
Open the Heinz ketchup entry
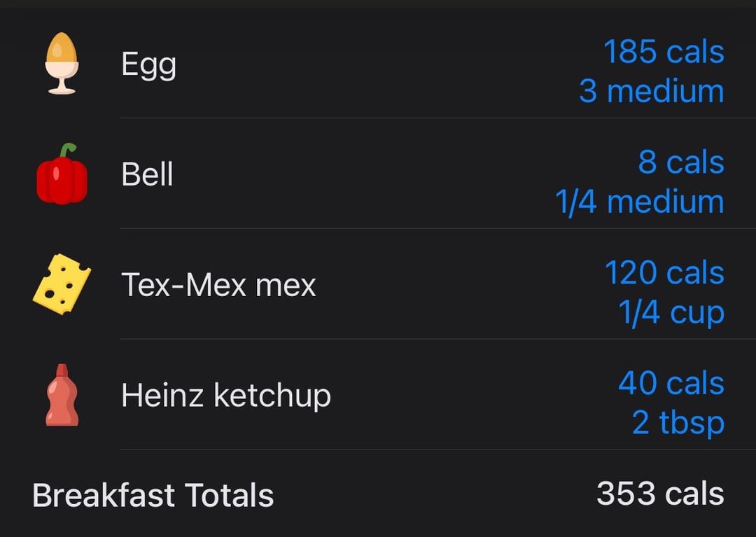226,396
